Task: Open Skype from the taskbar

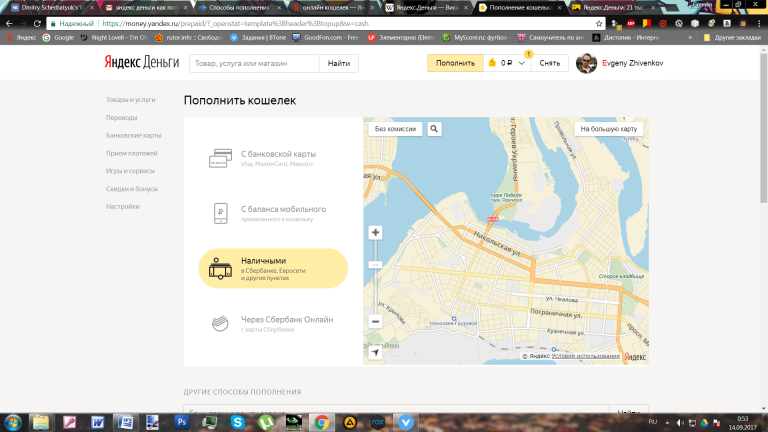Action: coord(238,422)
